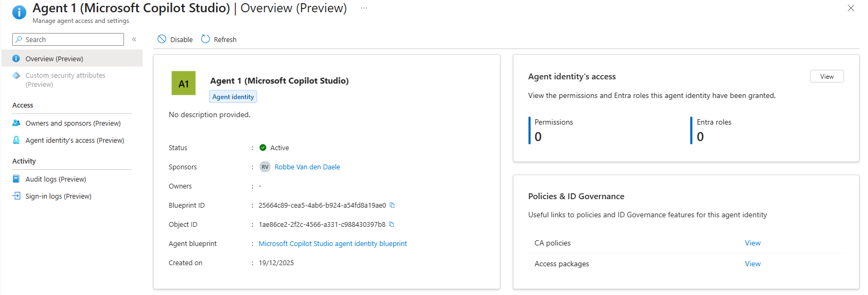The image size is (868, 295).
Task: Click View button for agent identity's access
Action: pyautogui.click(x=826, y=77)
